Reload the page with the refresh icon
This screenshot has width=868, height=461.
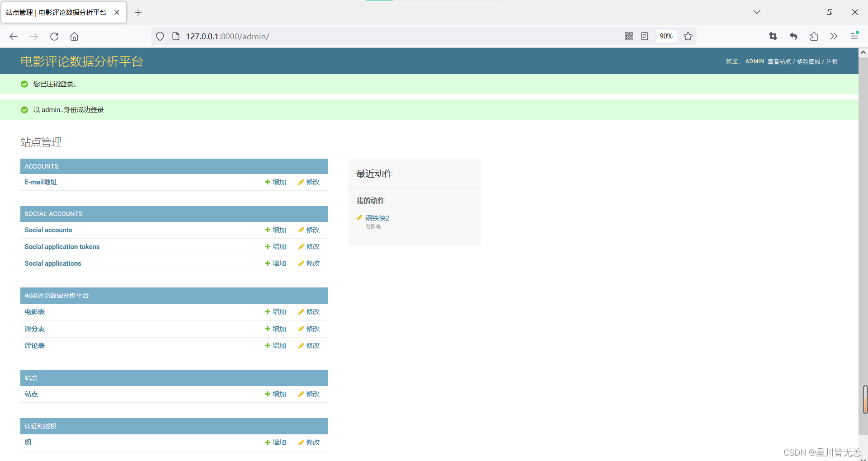point(54,37)
